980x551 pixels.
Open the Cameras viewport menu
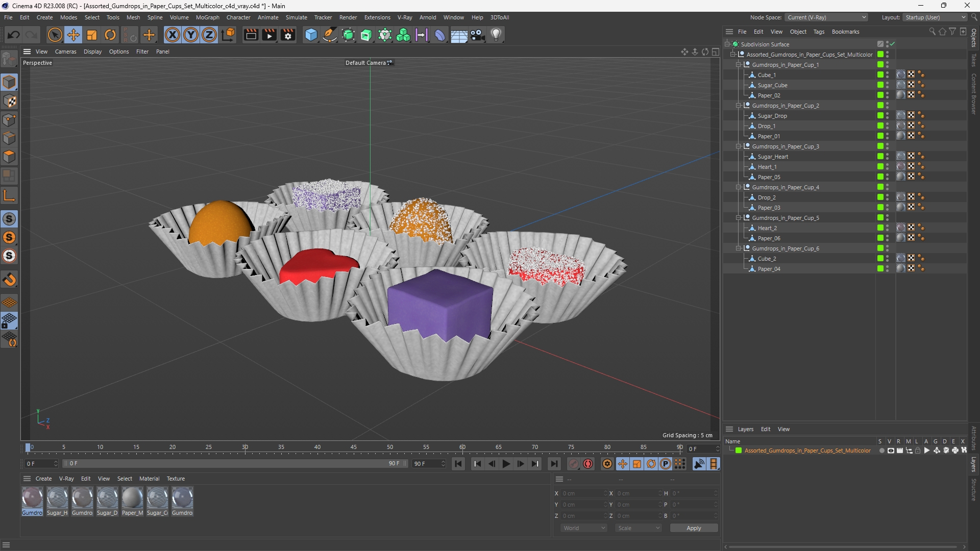click(x=65, y=52)
